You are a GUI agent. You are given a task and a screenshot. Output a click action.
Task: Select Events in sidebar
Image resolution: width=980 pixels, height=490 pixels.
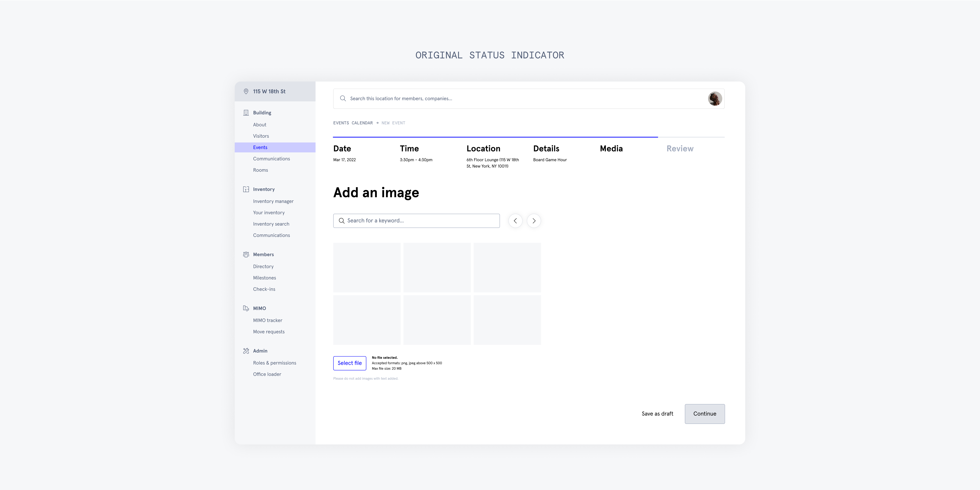click(x=275, y=147)
